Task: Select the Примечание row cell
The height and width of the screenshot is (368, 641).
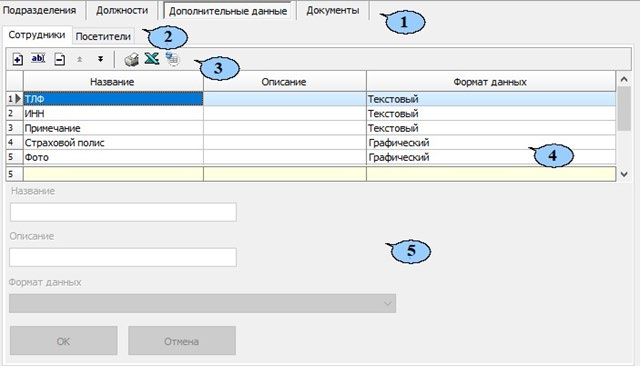Action: (x=113, y=128)
